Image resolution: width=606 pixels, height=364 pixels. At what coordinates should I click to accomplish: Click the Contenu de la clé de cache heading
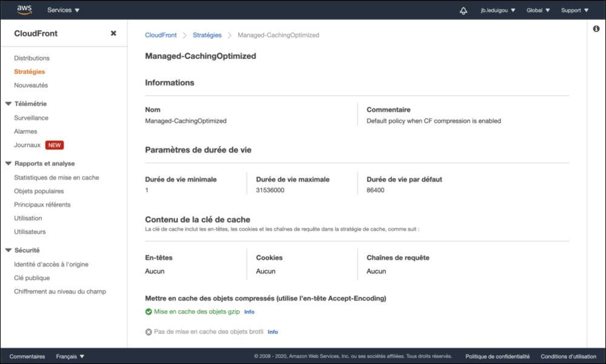tap(198, 219)
